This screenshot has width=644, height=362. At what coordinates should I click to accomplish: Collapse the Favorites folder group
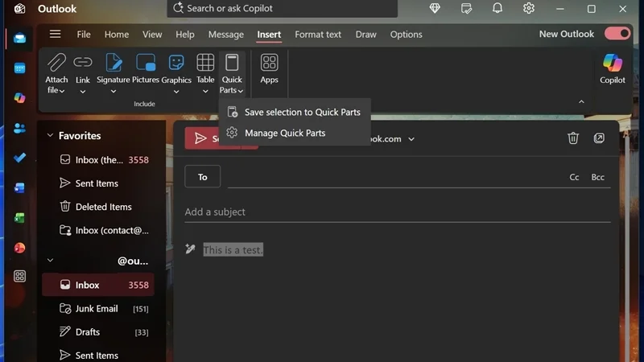pyautogui.click(x=50, y=135)
